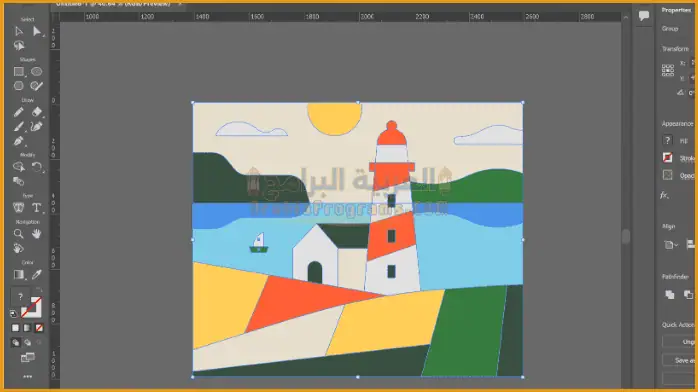Choose a transform reference point
The height and width of the screenshot is (392, 698).
point(668,70)
